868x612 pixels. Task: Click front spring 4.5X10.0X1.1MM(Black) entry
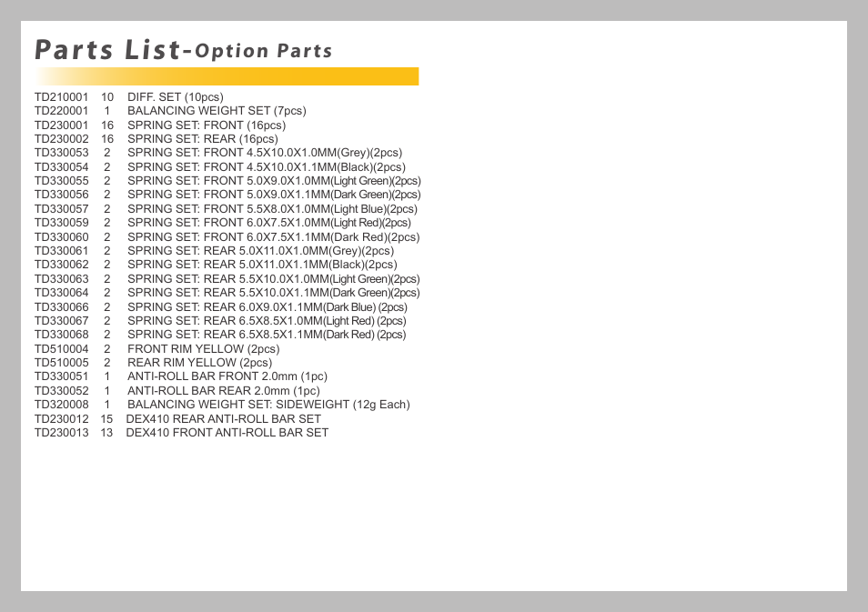[267, 167]
